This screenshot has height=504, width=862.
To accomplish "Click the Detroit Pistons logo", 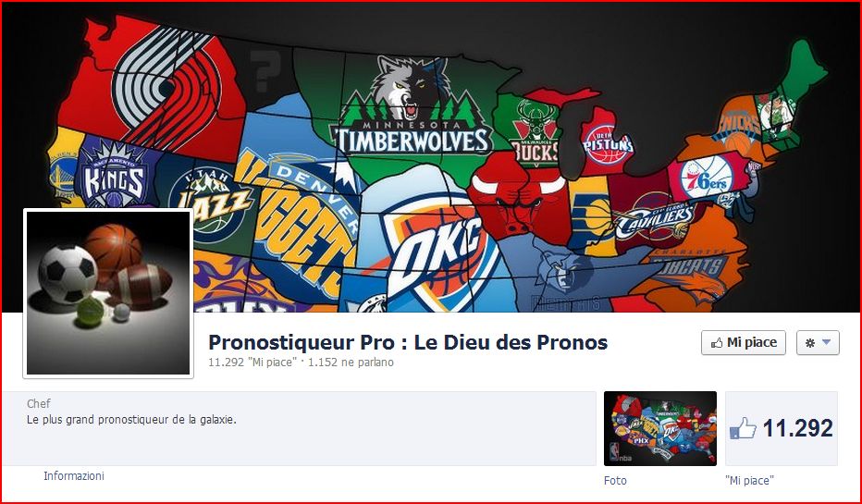I will click(608, 145).
